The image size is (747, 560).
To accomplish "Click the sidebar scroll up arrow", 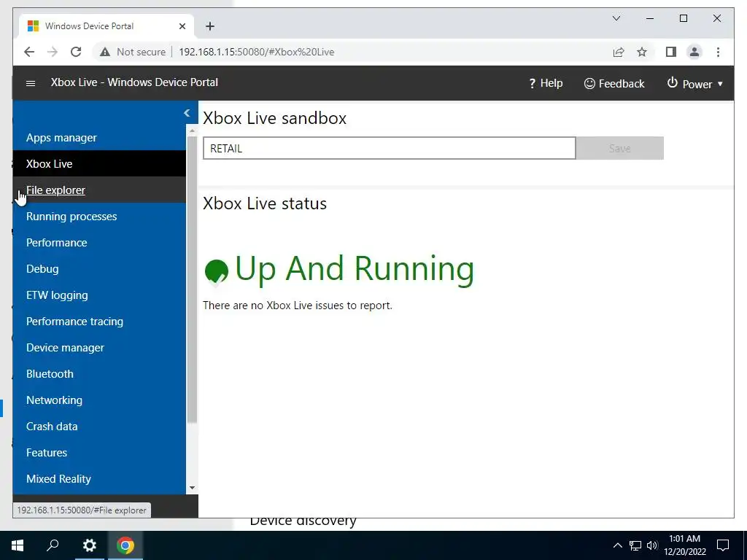I will [x=192, y=130].
